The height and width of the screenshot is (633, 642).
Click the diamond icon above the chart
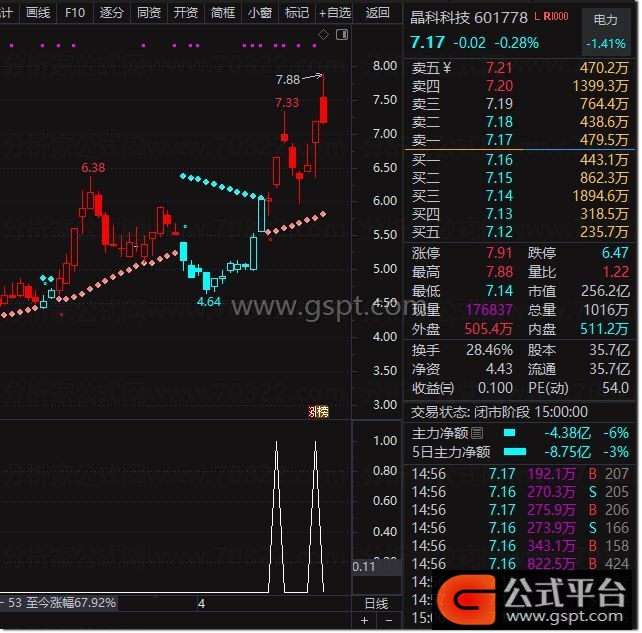pos(323,35)
